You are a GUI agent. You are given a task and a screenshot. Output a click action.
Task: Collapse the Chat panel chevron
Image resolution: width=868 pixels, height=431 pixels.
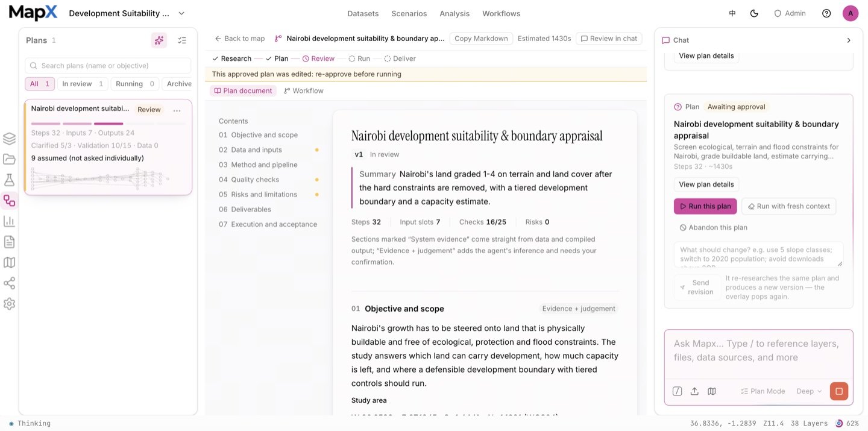849,40
